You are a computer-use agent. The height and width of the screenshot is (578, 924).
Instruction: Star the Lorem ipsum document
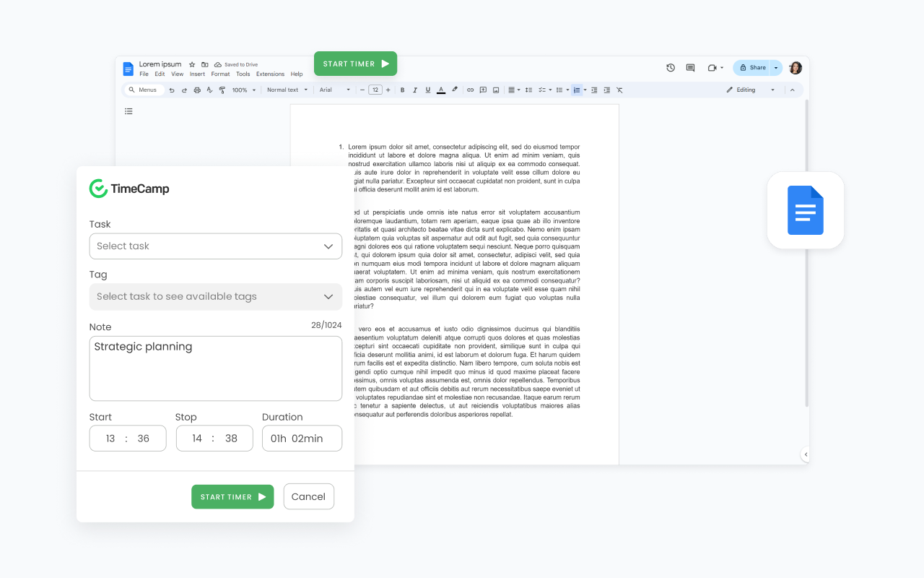tap(191, 64)
